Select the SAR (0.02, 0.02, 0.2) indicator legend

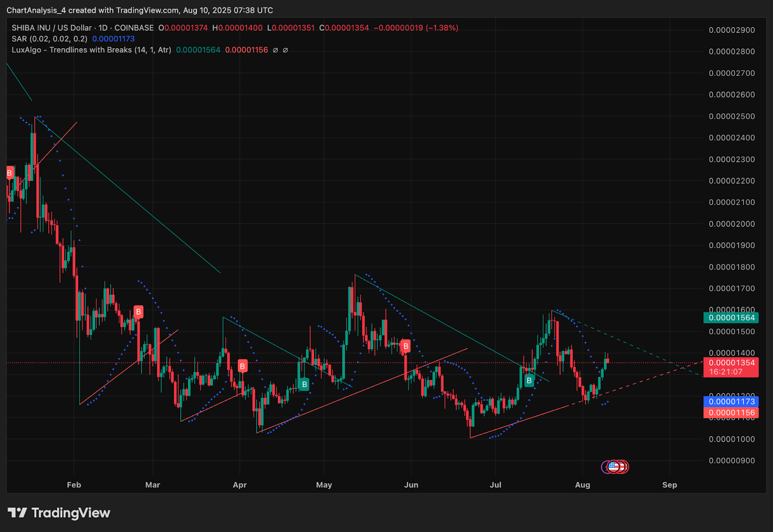pyautogui.click(x=49, y=39)
